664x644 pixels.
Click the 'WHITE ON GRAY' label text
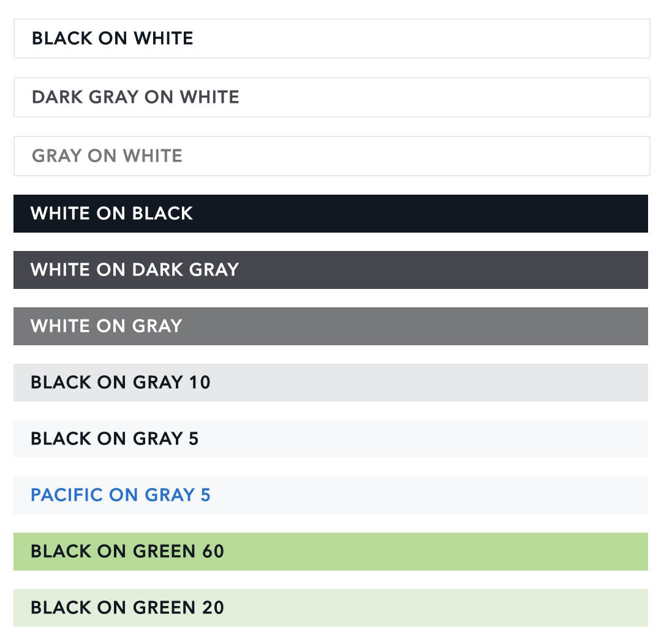[x=107, y=326]
